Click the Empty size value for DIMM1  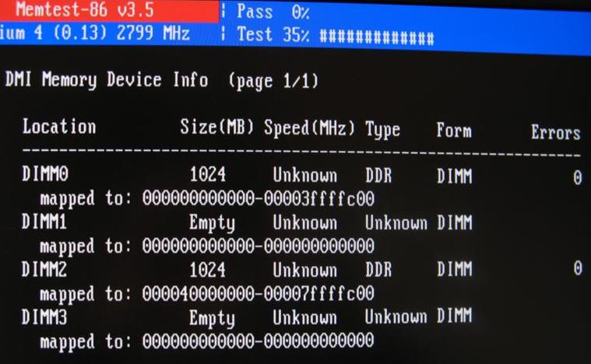pos(212,223)
